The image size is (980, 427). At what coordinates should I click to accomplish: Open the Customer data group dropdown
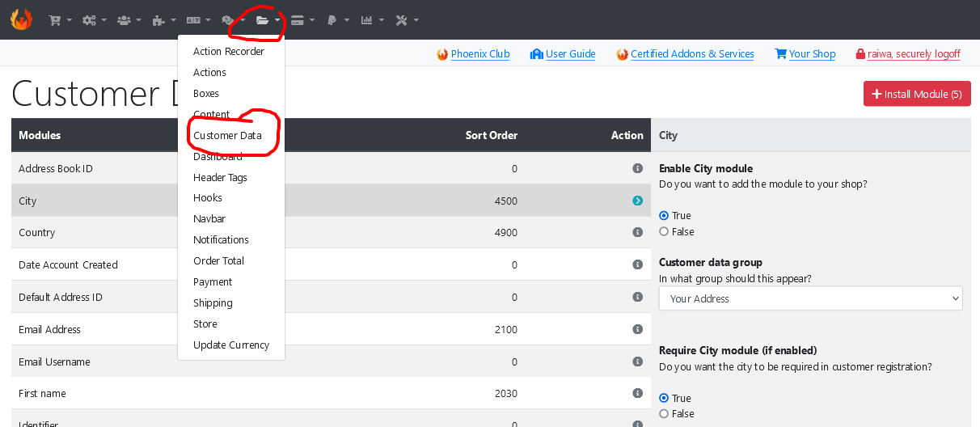810,298
